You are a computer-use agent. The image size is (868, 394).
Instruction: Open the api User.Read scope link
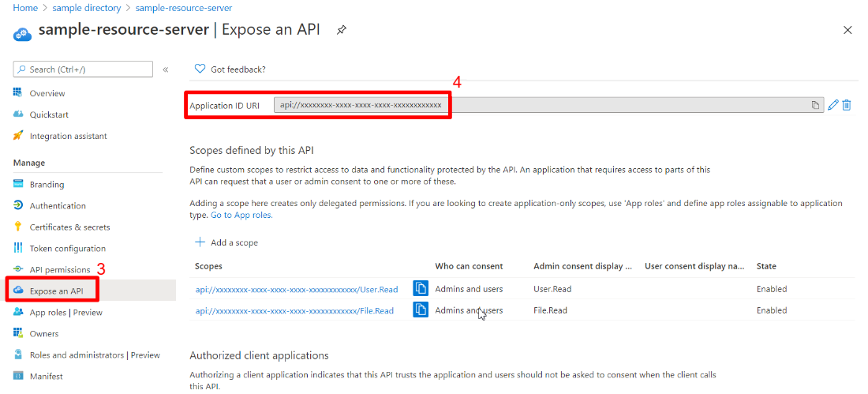pos(297,289)
